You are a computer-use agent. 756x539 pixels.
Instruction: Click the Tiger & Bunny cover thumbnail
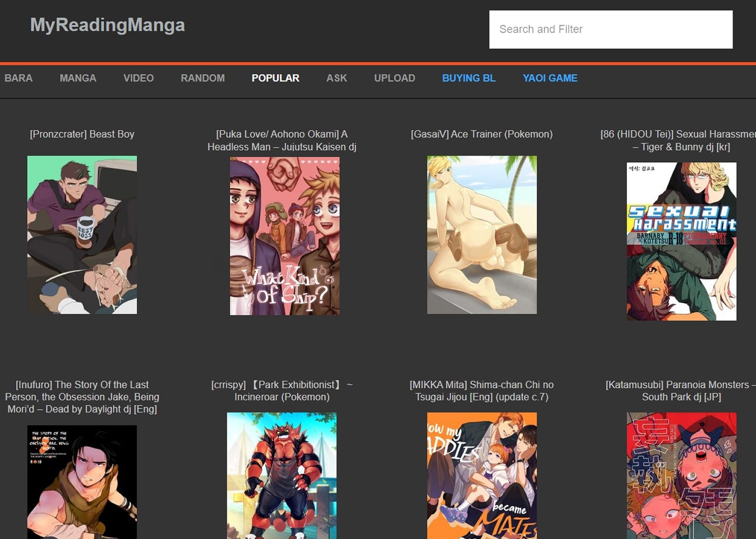click(x=681, y=241)
